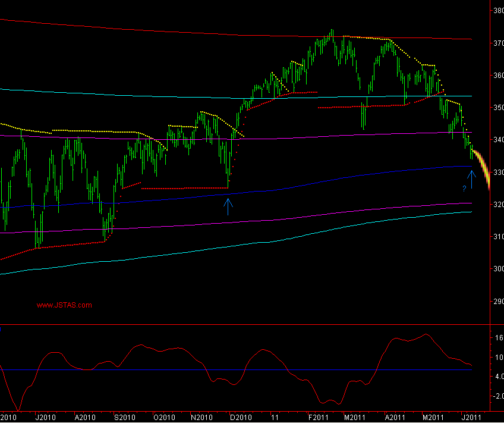
Task: Select the A2011 date label
Action: (x=393, y=417)
